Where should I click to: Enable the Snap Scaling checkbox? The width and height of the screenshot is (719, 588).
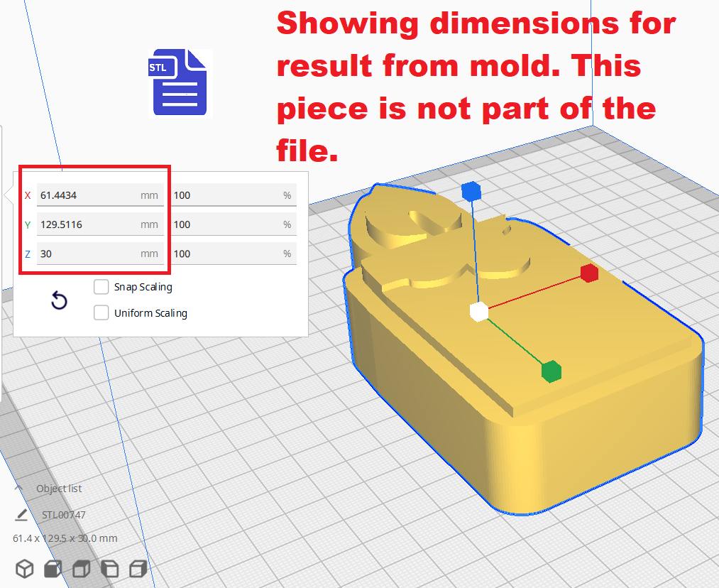101,287
